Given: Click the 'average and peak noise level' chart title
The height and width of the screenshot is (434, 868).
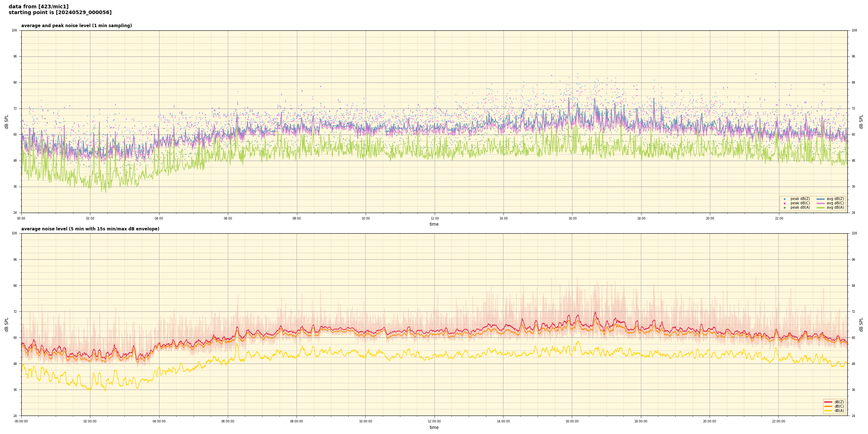Looking at the screenshot, I should 76,26.
